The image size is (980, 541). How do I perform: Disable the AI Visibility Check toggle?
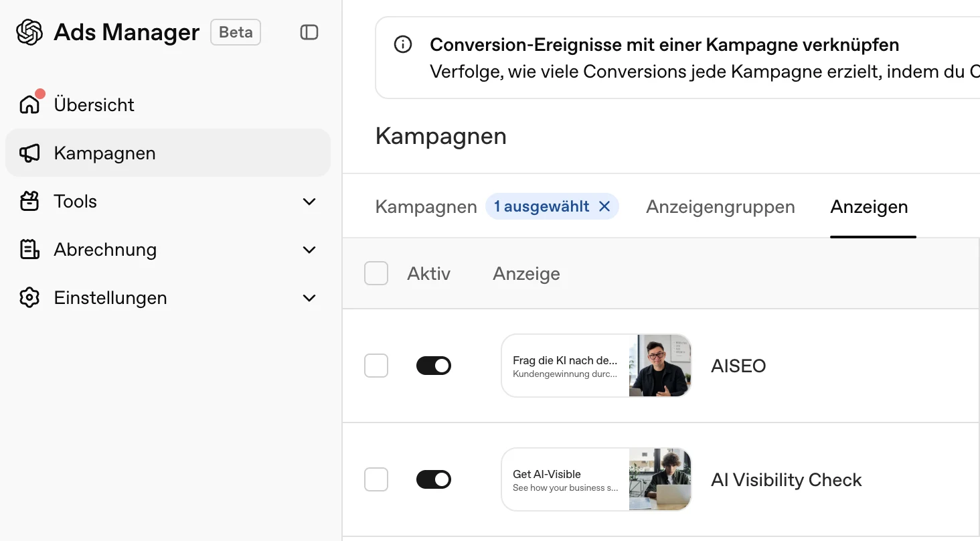pos(434,479)
